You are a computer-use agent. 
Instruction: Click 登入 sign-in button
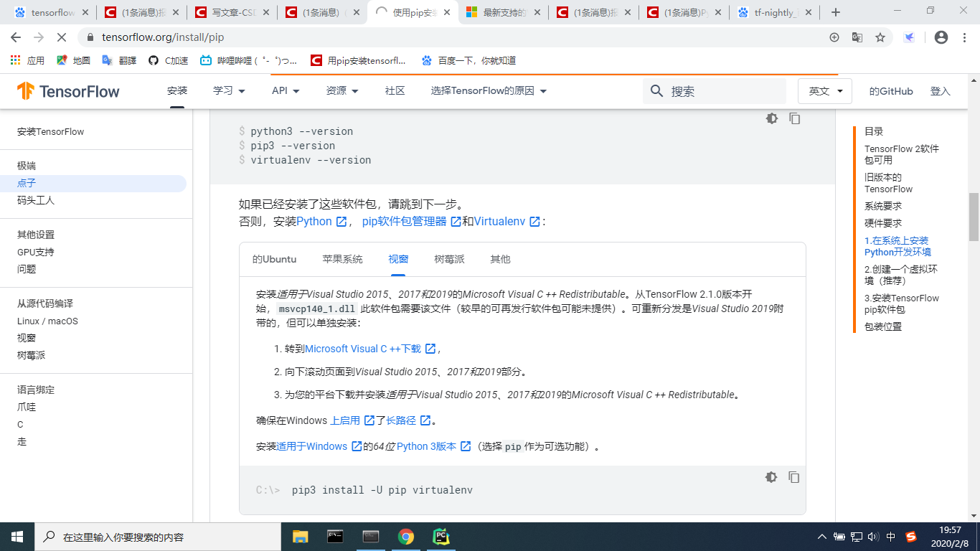[x=940, y=91]
